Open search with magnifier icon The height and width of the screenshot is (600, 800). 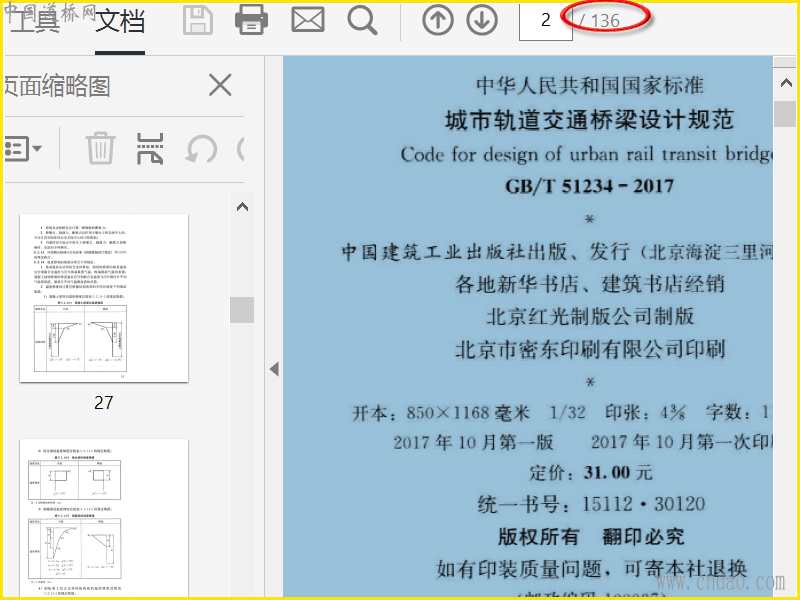[362, 20]
